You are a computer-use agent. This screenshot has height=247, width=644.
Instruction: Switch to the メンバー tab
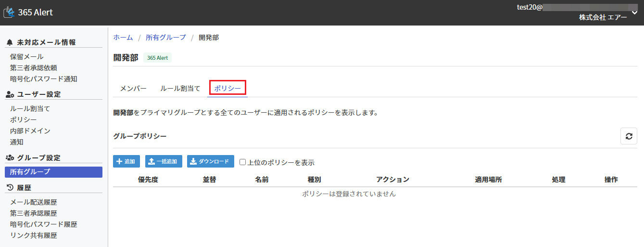tap(133, 89)
